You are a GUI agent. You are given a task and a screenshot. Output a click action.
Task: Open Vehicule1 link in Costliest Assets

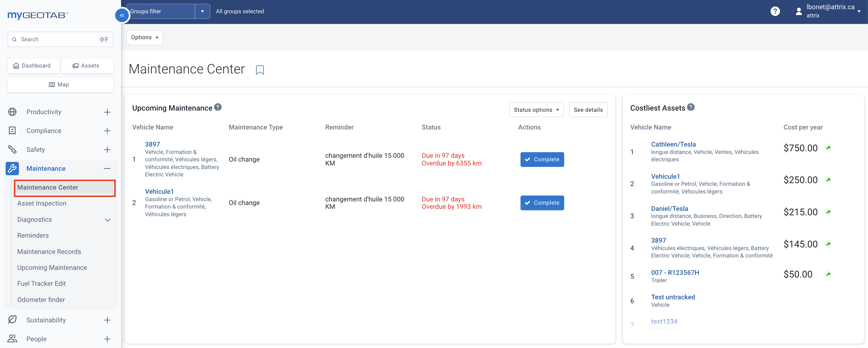[x=665, y=176]
